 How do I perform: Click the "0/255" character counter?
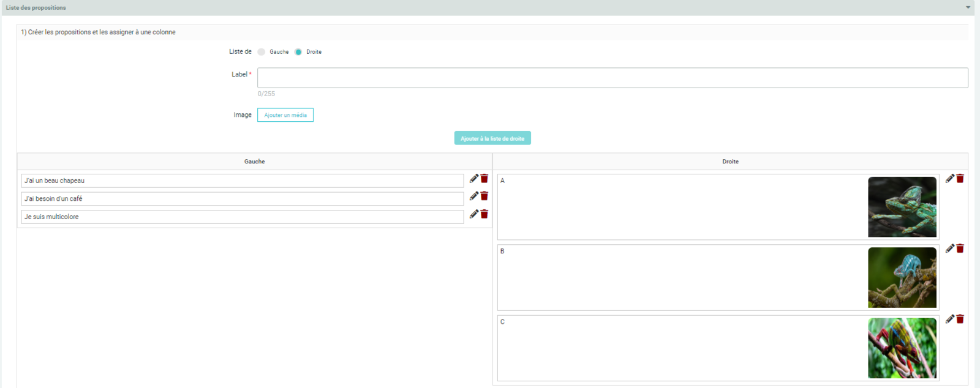(266, 94)
